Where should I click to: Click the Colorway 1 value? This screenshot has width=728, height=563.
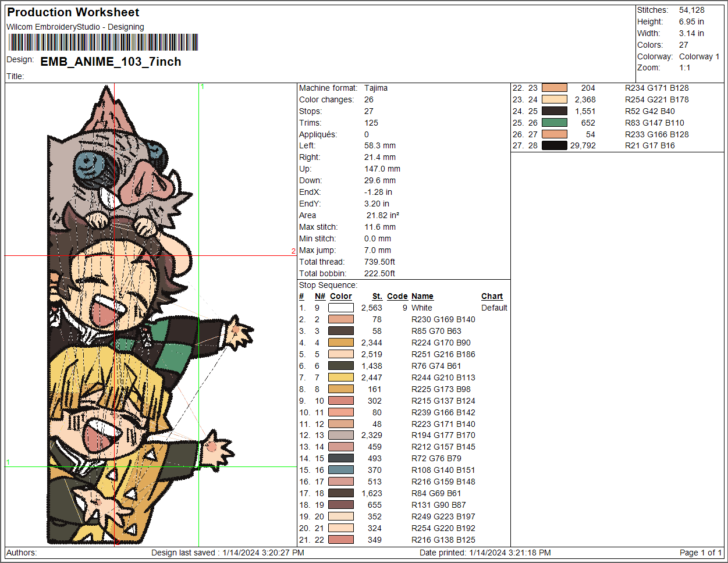pos(699,56)
